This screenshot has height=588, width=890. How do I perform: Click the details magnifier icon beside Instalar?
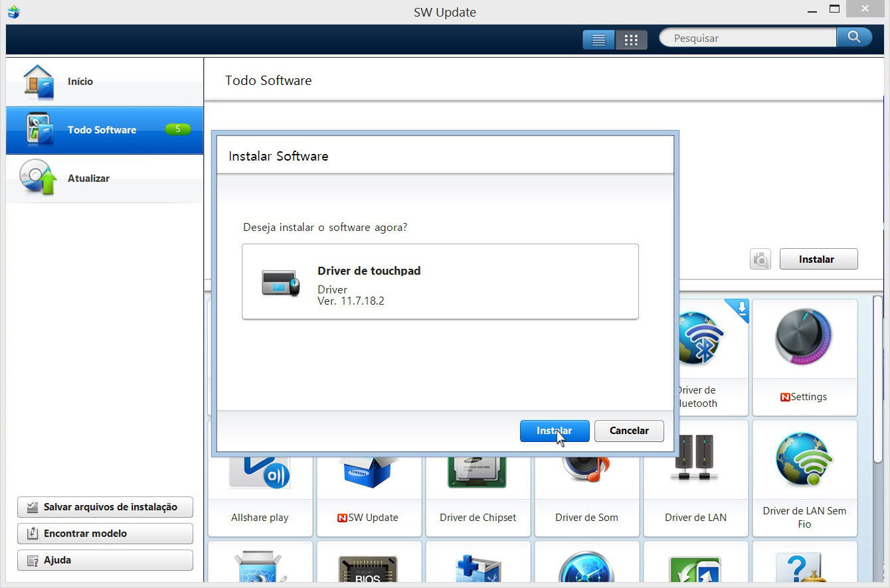[760, 259]
